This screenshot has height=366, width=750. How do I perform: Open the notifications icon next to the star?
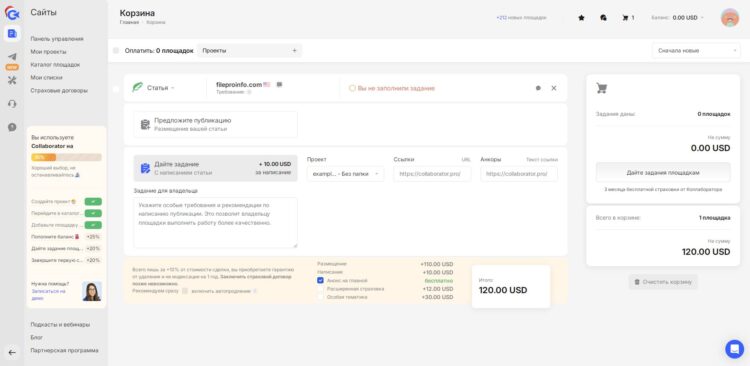point(603,18)
